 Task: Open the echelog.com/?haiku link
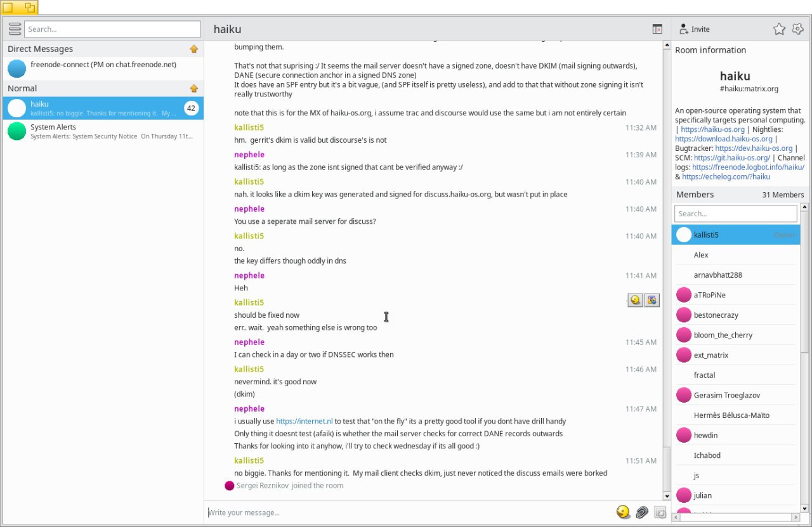pyautogui.click(x=726, y=177)
